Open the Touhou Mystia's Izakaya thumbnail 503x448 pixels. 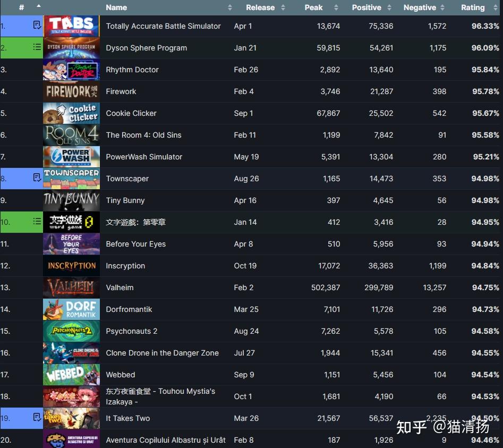[x=71, y=396]
